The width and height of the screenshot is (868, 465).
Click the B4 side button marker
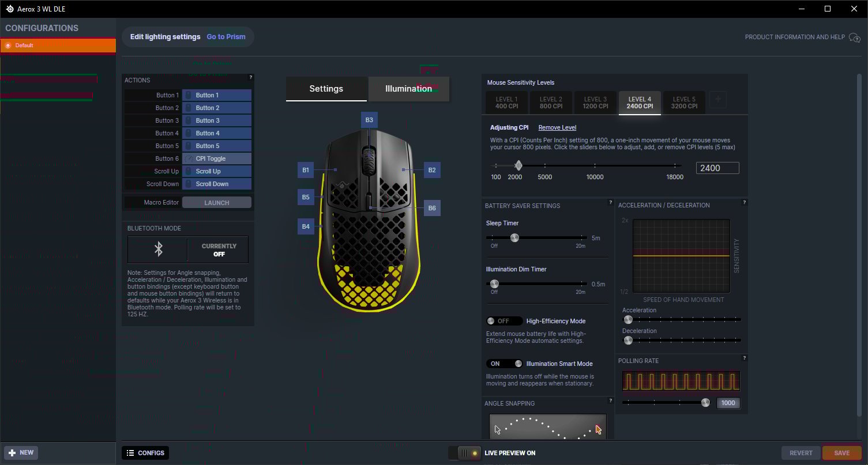tap(306, 226)
